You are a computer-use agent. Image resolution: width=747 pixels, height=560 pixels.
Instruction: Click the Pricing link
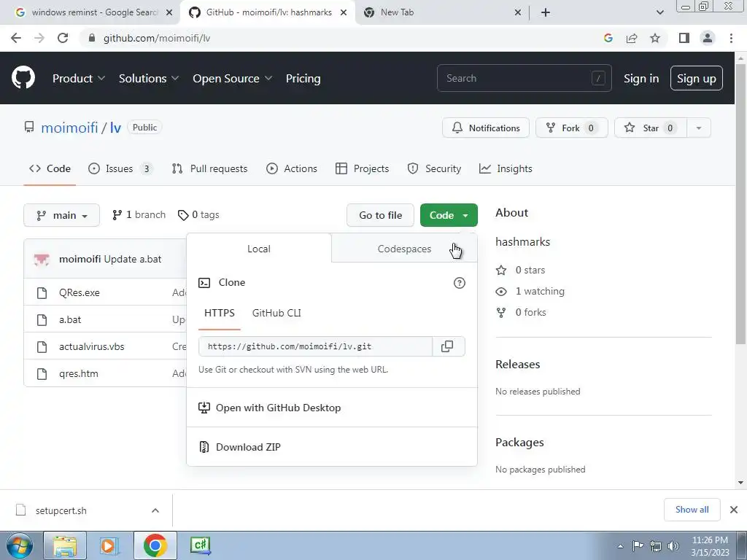pyautogui.click(x=303, y=79)
